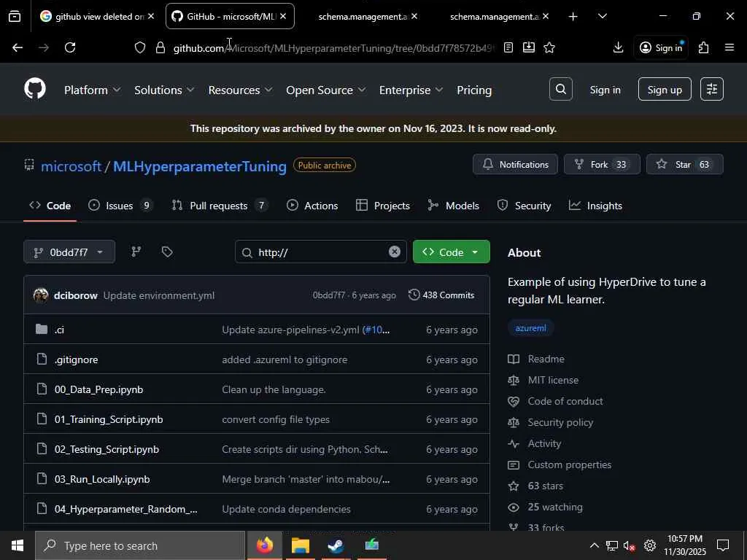Open 438 Commits history
The image size is (747, 560).
441,295
